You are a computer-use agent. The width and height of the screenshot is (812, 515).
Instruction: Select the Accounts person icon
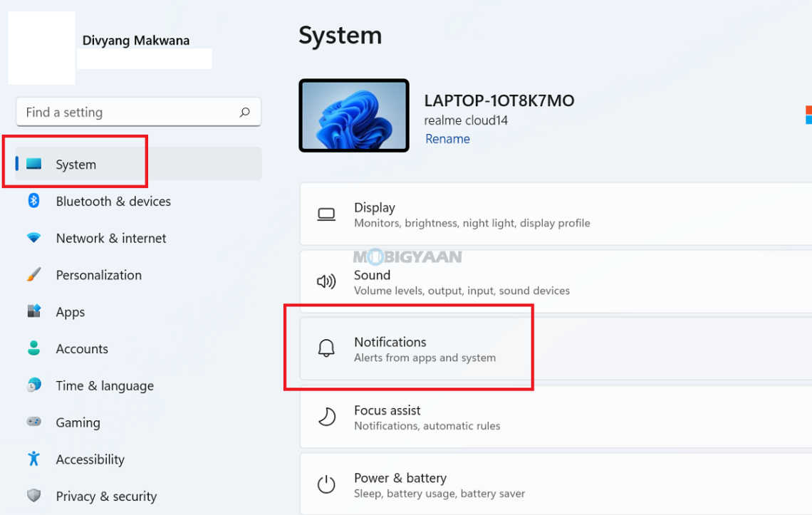click(x=34, y=349)
